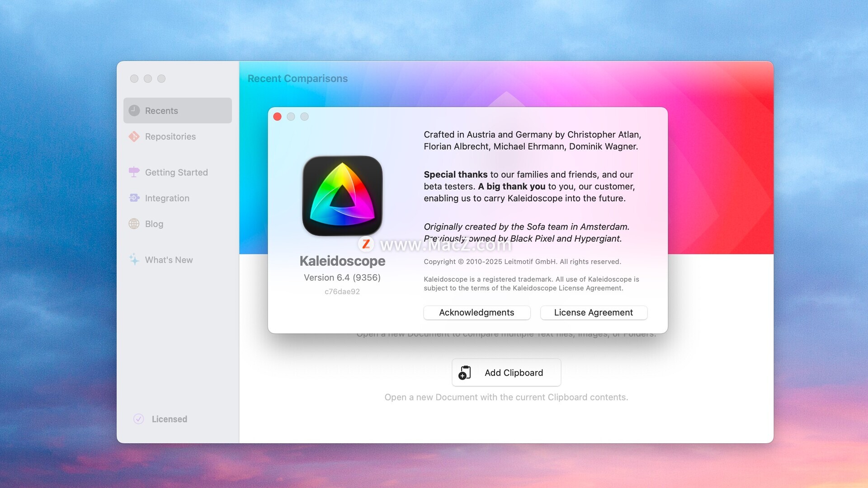Click the Blog globe icon
The width and height of the screenshot is (868, 488).
(x=134, y=224)
